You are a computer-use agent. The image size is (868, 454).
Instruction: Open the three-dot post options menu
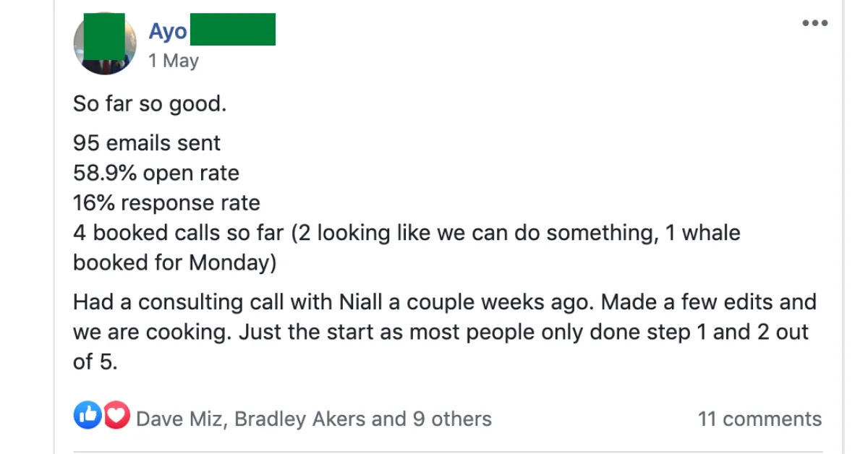tap(814, 23)
